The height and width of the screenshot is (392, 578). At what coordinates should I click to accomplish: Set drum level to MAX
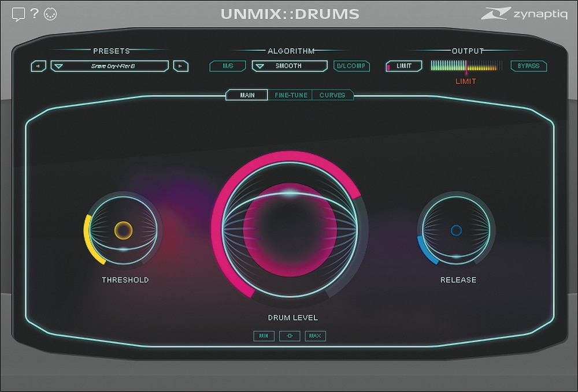[x=315, y=335]
